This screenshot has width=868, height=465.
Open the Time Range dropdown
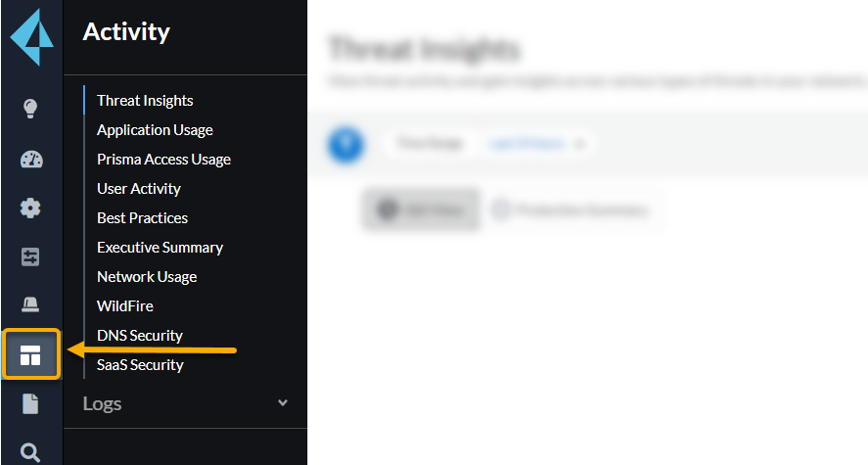[x=539, y=144]
